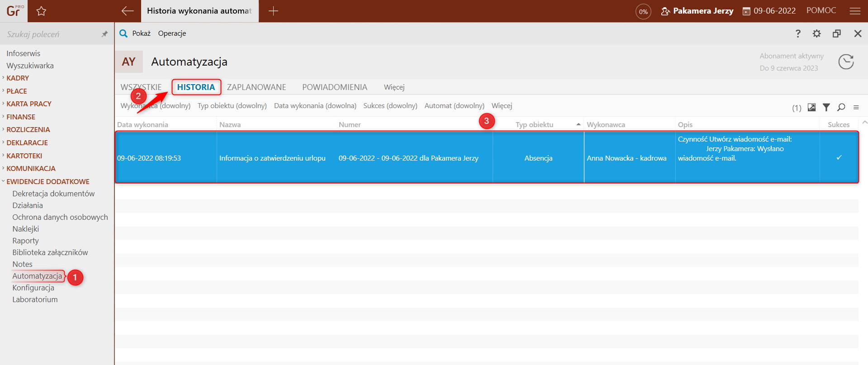
Task: Expand the DEKLARACJE section
Action: [27, 143]
